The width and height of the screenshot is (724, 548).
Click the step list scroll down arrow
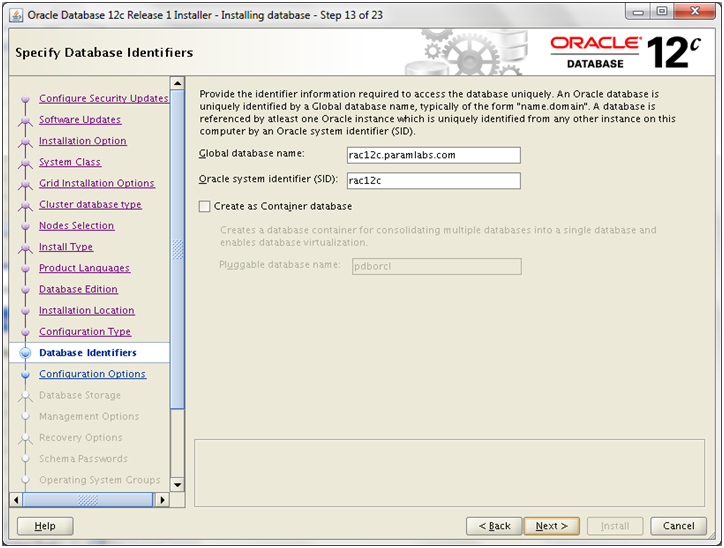tap(177, 485)
